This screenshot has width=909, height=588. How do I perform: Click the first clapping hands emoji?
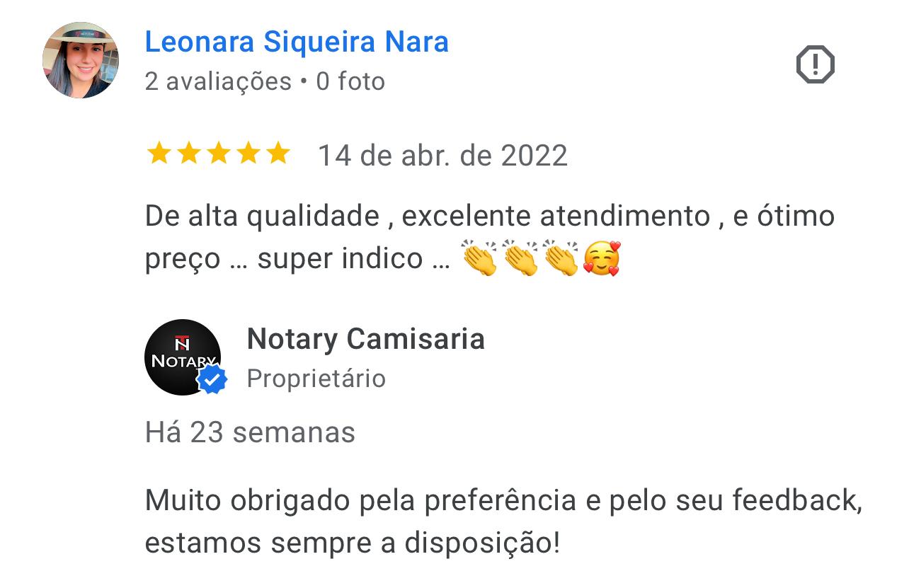click(480, 258)
